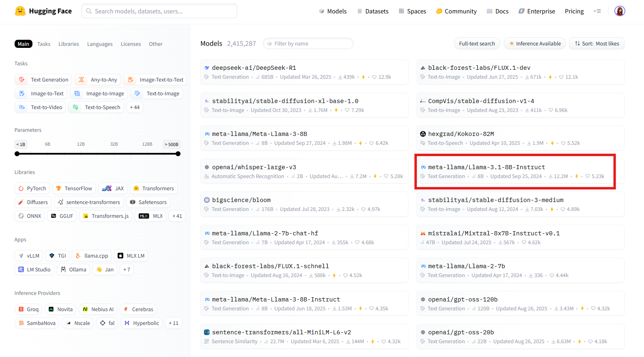Open the openai/whisper-large-v3 model card
Image resolution: width=644 pixels, height=357 pixels.
(304, 171)
